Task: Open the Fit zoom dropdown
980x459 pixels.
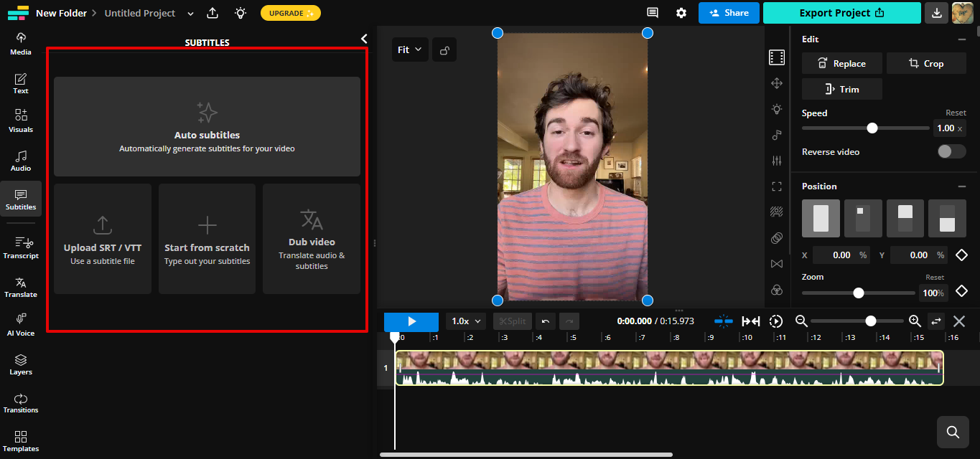Action: click(x=410, y=49)
